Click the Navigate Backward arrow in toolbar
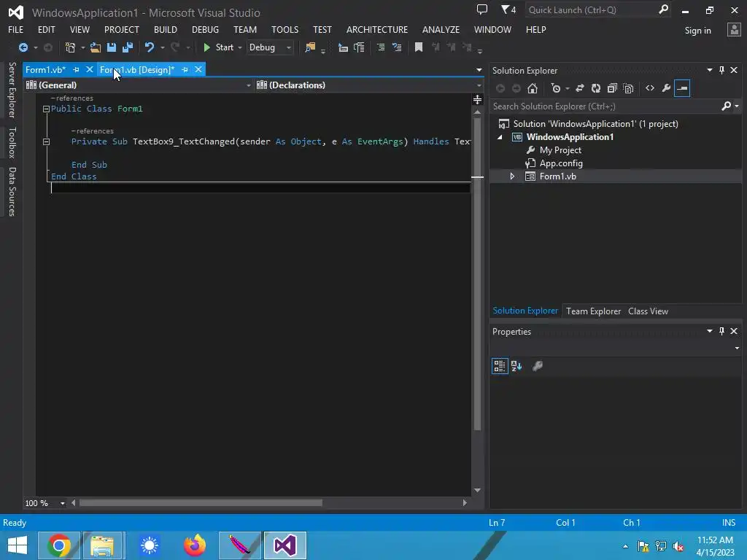The height and width of the screenshot is (560, 747). 23,47
